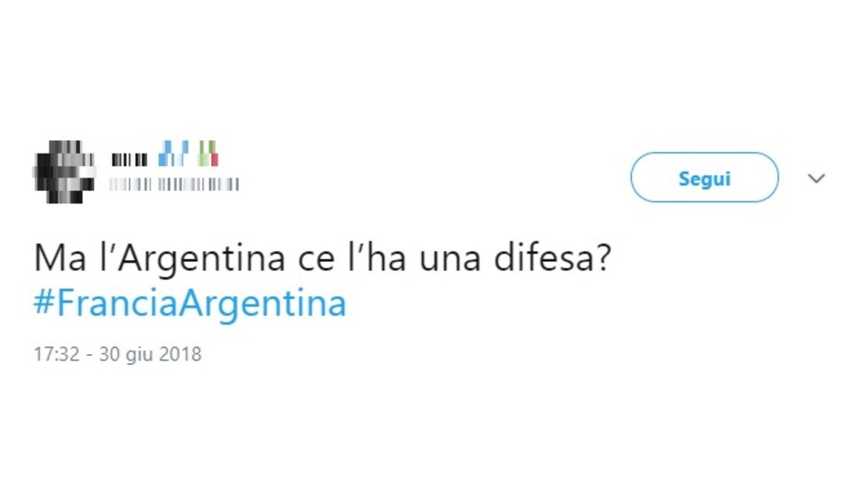Open the blurred profile avatar picture
Image resolution: width=868 pixels, height=482 pixels.
(x=64, y=172)
